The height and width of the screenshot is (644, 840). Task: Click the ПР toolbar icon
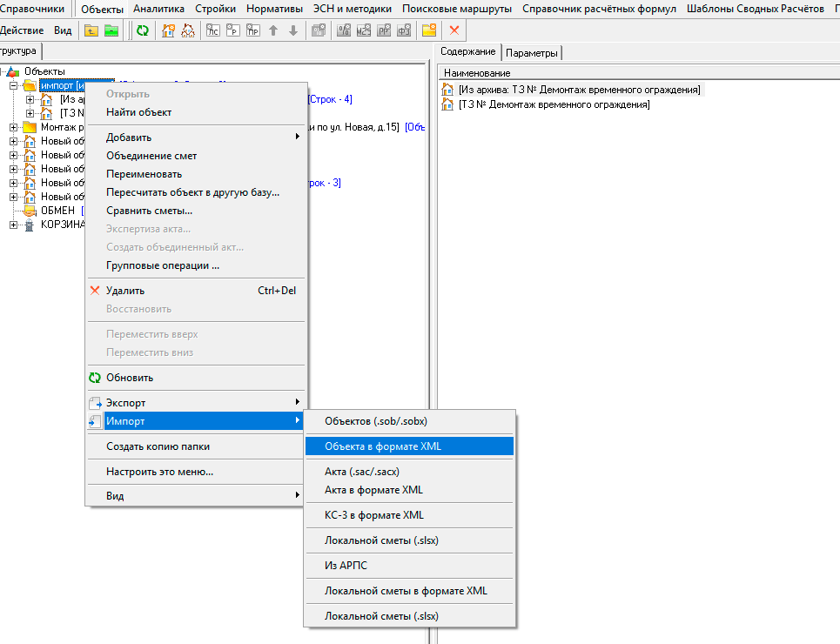(x=253, y=30)
